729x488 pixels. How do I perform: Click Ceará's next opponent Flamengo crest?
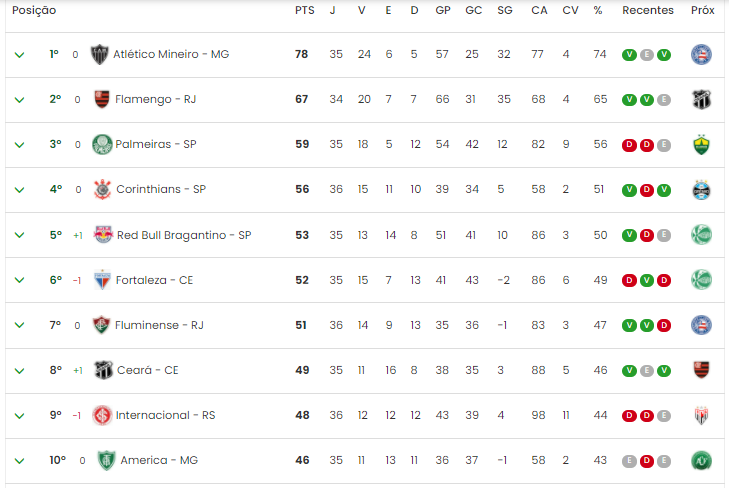point(701,370)
